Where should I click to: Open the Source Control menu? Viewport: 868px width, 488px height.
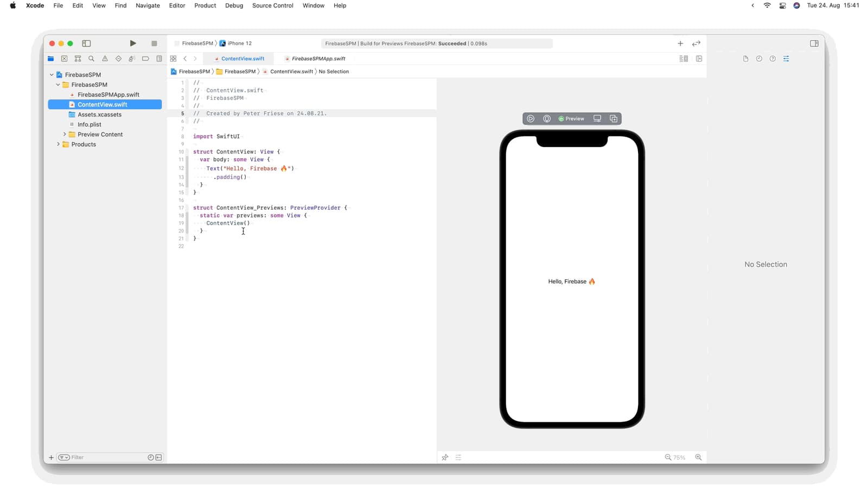[272, 5]
